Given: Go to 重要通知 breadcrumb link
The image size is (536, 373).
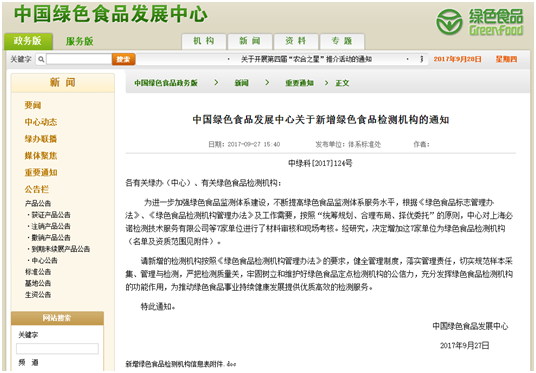Looking at the screenshot, I should (x=299, y=83).
